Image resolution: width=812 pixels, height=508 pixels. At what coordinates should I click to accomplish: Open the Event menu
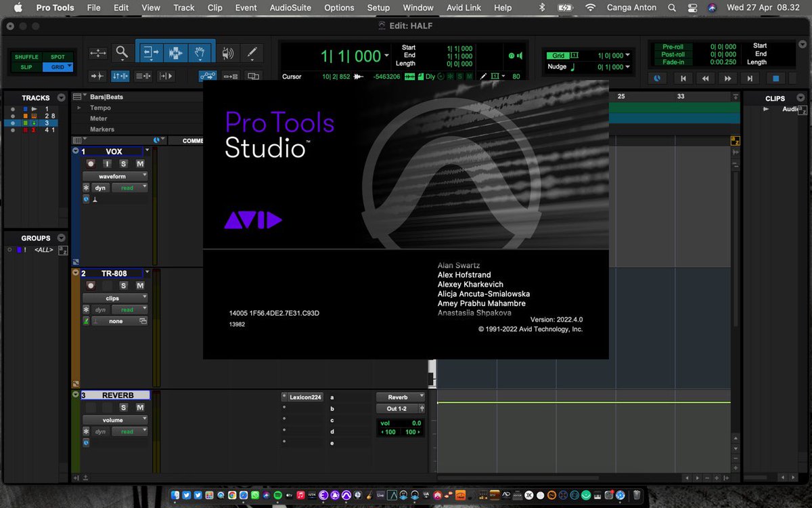[246, 7]
